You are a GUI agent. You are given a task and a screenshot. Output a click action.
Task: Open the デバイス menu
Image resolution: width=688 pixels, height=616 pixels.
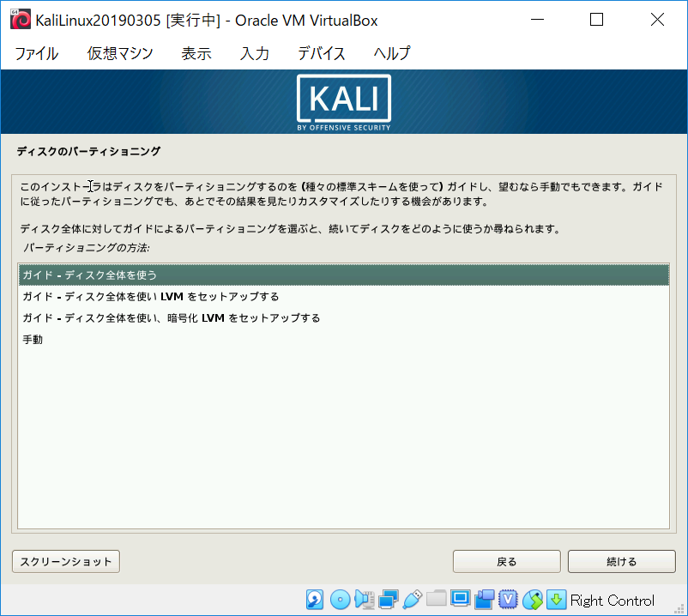pyautogui.click(x=322, y=53)
